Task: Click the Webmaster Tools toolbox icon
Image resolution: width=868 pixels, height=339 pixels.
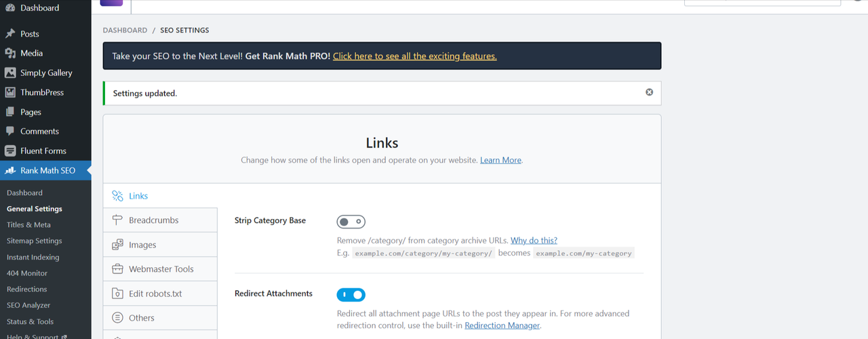Action: click(117, 269)
